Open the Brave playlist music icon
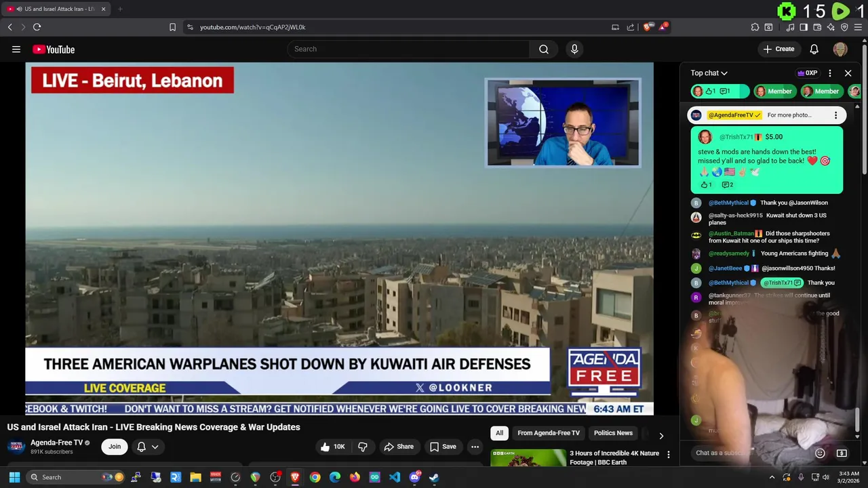Image resolution: width=868 pixels, height=488 pixels. (x=791, y=27)
